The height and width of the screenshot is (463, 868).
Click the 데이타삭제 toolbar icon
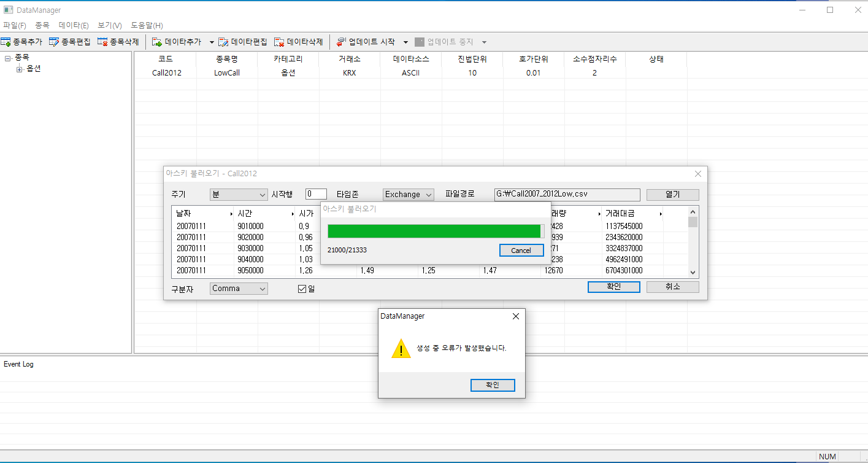[x=279, y=42]
